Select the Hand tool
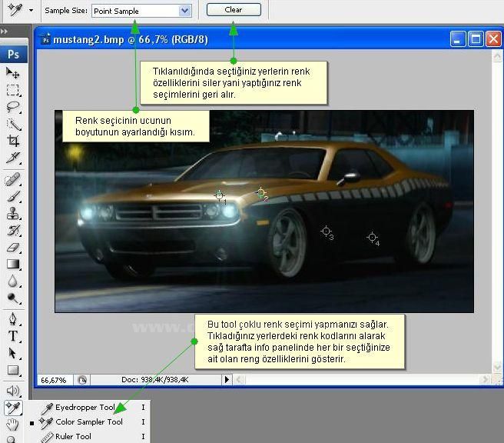Viewport: 504px width, 443px height. (x=13, y=425)
